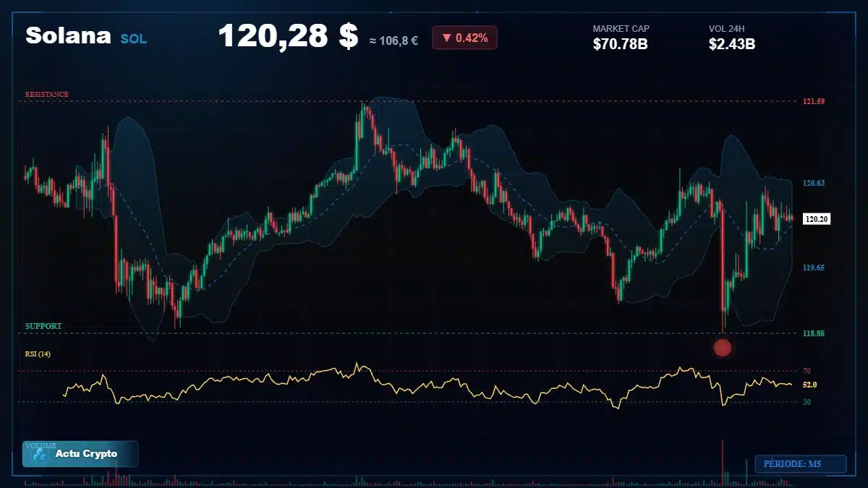Click the VOL 24H label
This screenshot has width=868, height=488.
(727, 29)
